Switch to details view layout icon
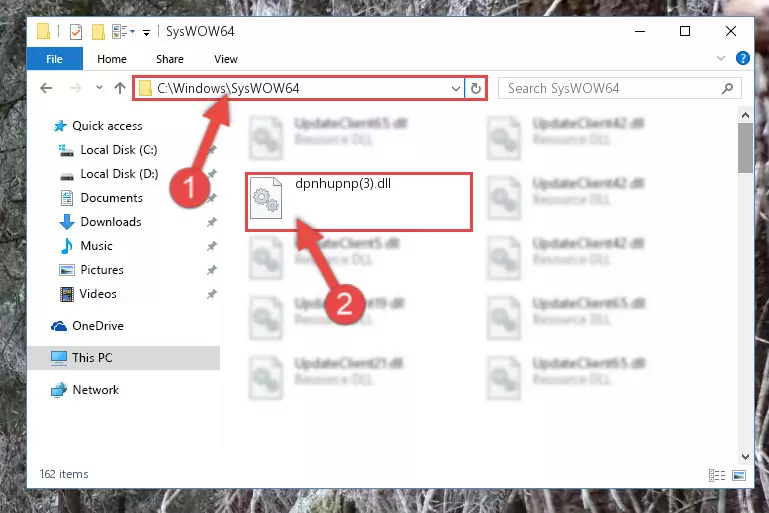 [717, 475]
